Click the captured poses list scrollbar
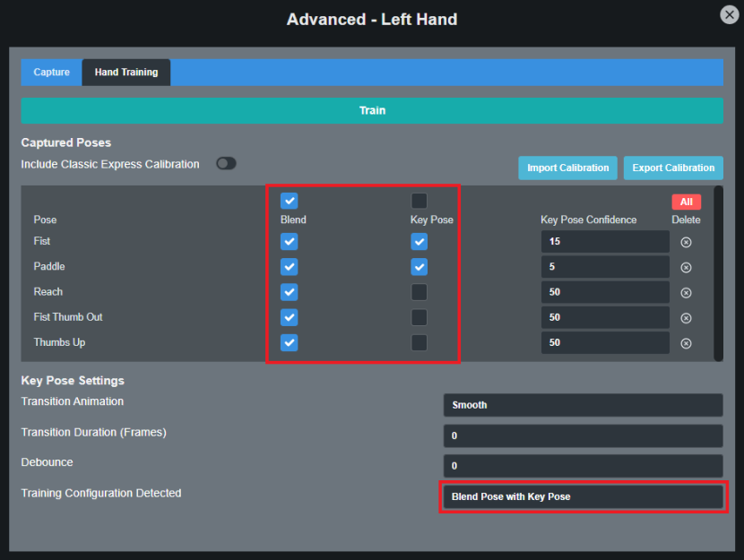Image resolution: width=744 pixels, height=560 pixels. tap(718, 273)
